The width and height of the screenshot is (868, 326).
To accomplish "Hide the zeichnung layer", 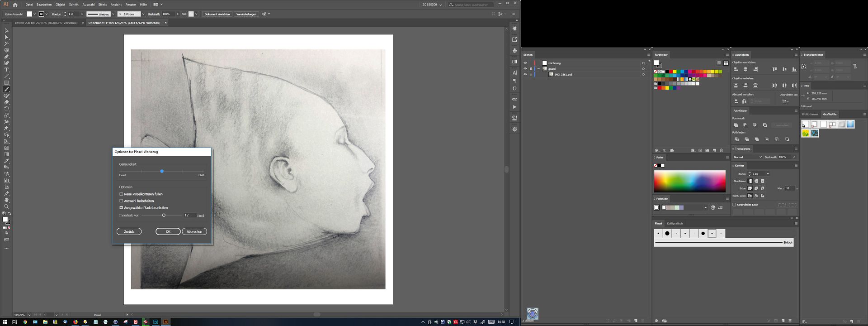I will coord(525,63).
